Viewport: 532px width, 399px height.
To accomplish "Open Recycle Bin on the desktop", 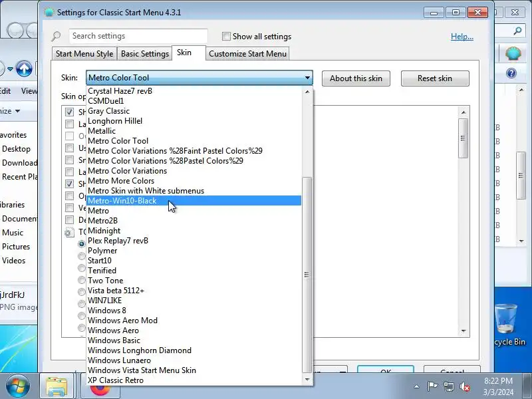I will click(x=506, y=325).
